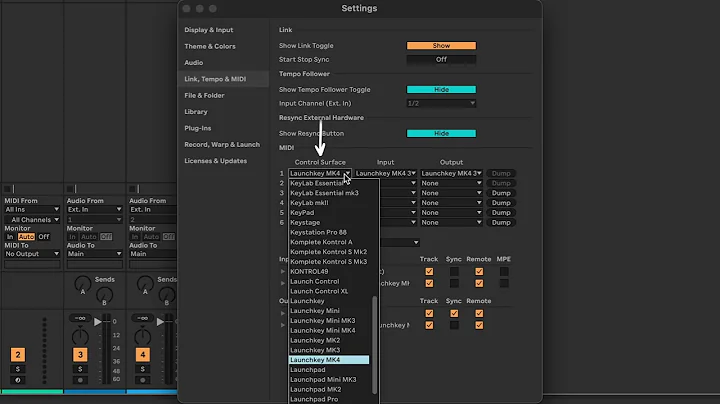Expand the first Output Ports row triangle

tap(283, 313)
